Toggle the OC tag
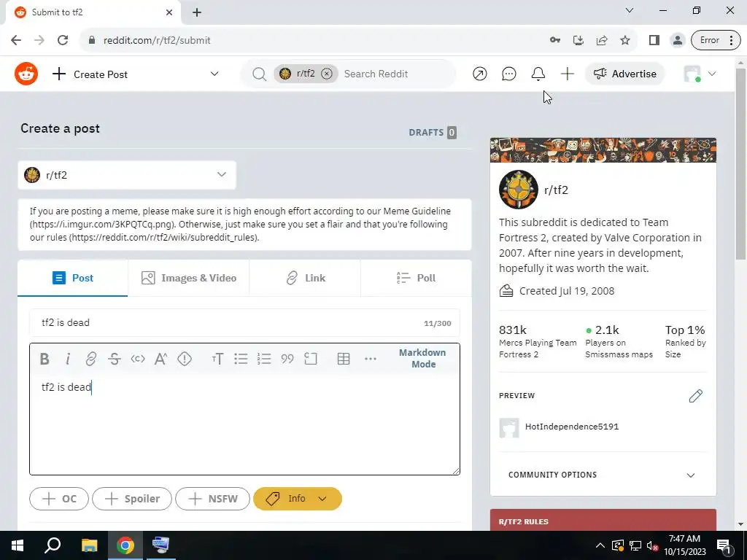Viewport: 747px width, 560px height. [x=59, y=499]
